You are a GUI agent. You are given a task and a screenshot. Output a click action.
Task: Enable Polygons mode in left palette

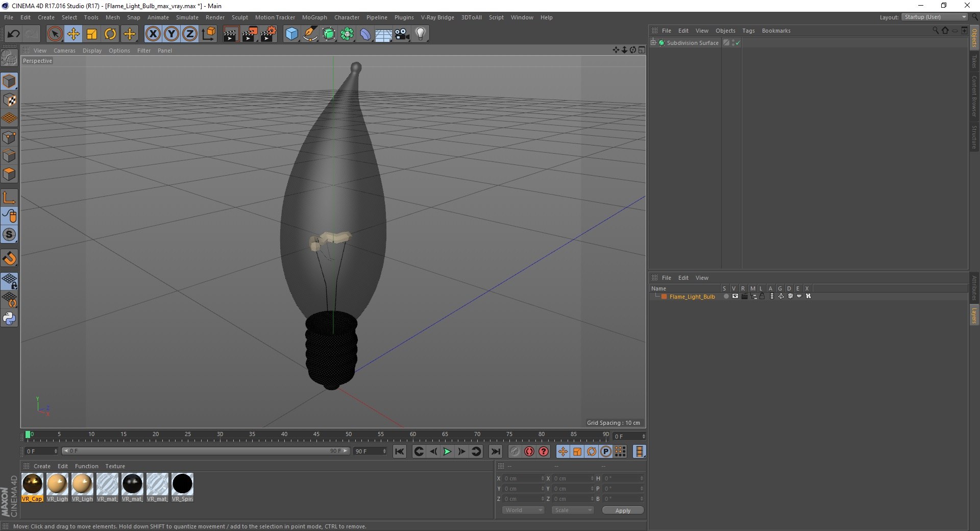pos(9,174)
